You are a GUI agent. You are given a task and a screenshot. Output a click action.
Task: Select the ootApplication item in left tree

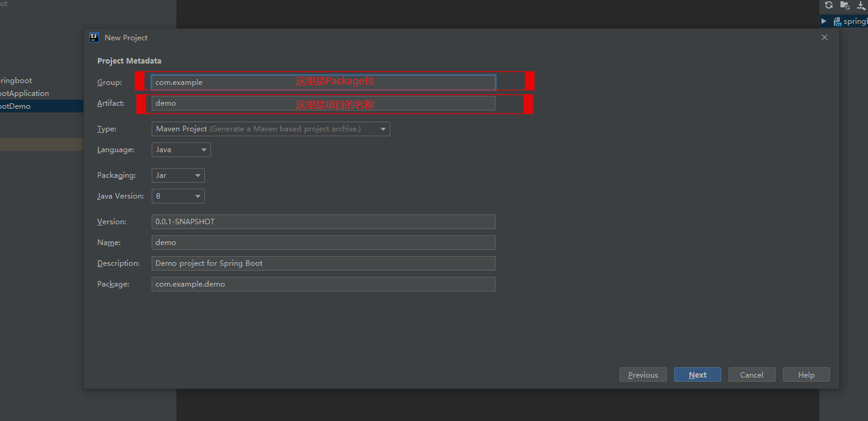pyautogui.click(x=24, y=93)
